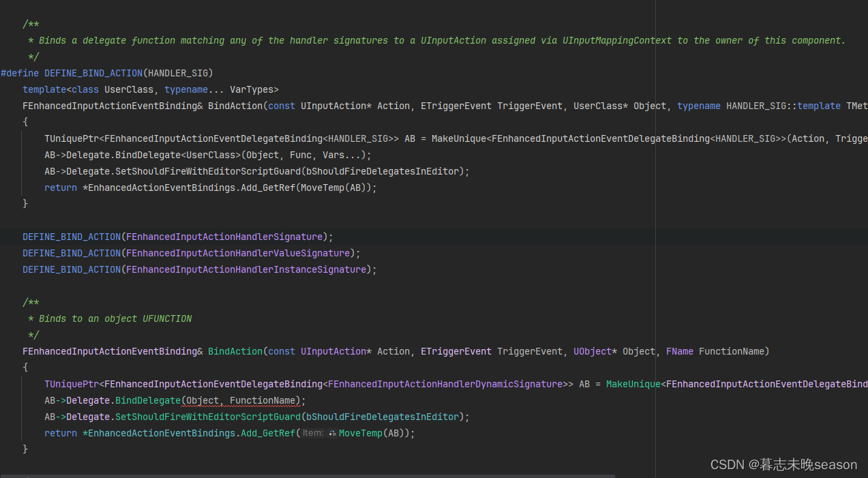The image size is (868, 478).
Task: Click the small icon after the Item: hint
Action: pos(333,433)
